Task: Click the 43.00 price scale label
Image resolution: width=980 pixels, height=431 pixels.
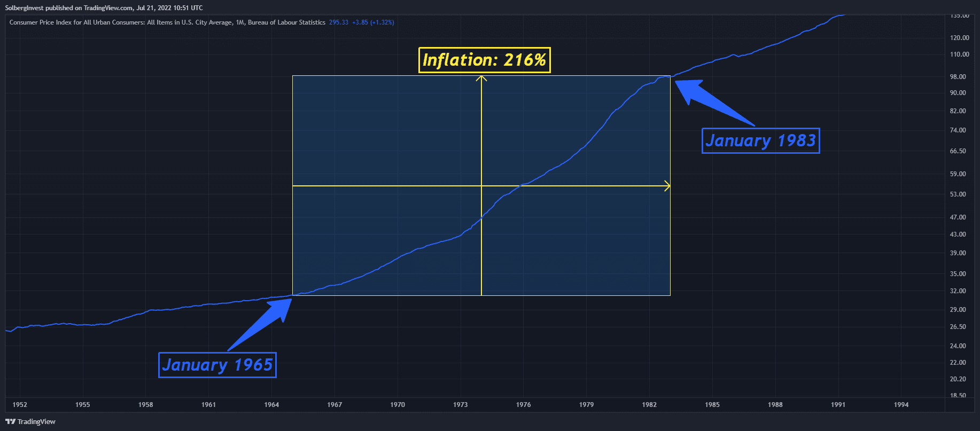Action: (958, 234)
